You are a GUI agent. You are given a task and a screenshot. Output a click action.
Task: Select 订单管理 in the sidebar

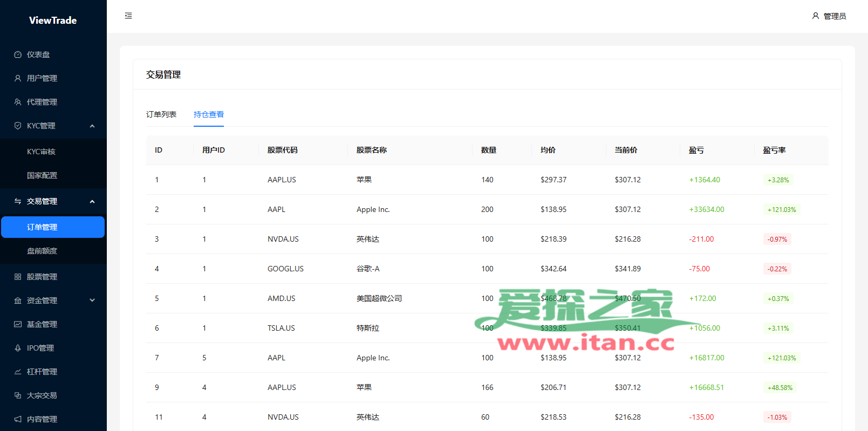point(53,227)
